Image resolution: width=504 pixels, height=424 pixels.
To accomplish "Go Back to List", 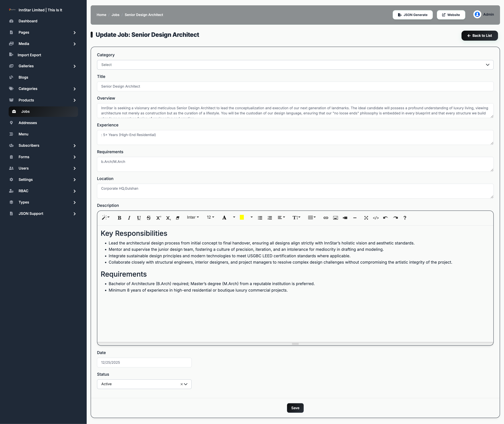I will point(479,36).
